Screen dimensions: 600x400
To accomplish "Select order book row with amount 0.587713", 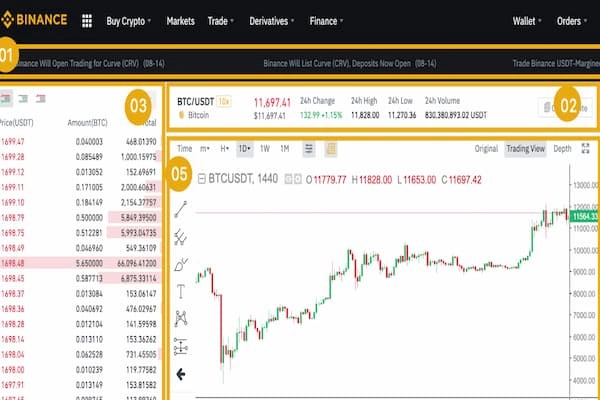I will coord(80,278).
